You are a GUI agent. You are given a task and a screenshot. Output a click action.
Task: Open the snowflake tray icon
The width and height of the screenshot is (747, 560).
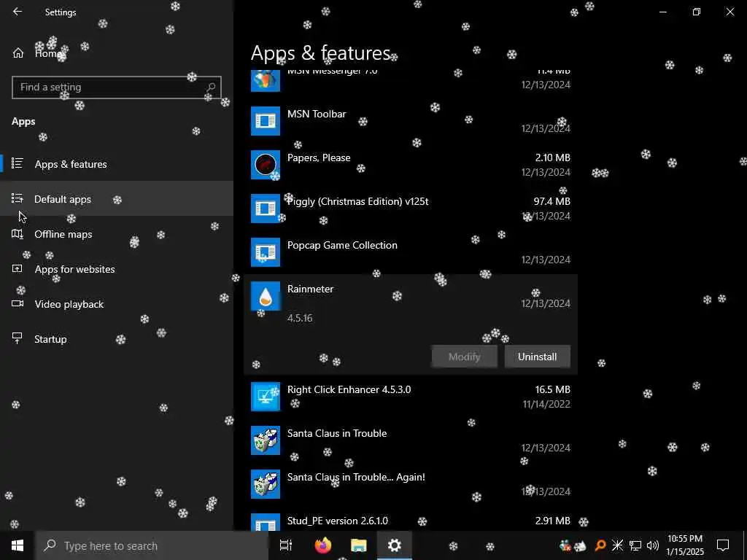[x=617, y=545]
